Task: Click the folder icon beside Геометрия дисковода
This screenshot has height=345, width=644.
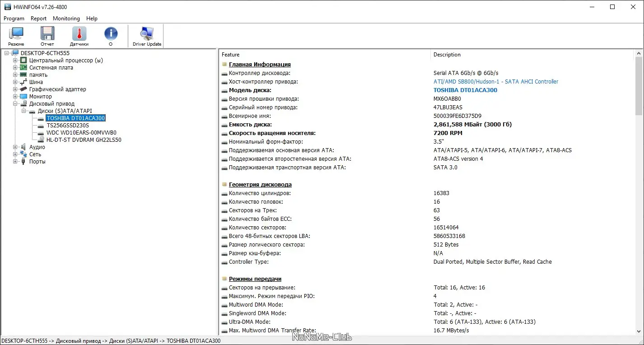Action: pos(224,184)
